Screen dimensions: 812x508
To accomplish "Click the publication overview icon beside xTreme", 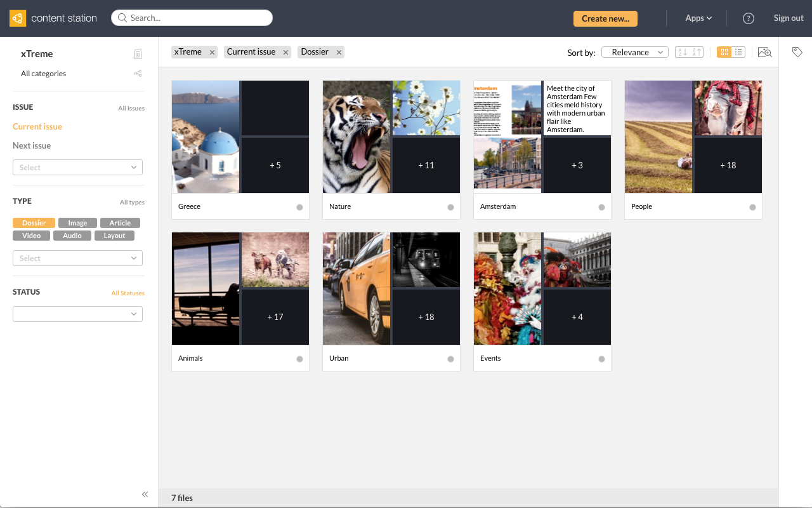I will click(138, 54).
